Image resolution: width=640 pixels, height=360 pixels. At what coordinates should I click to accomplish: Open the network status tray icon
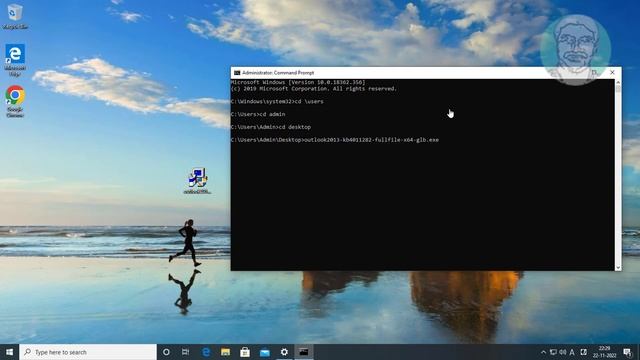click(553, 352)
